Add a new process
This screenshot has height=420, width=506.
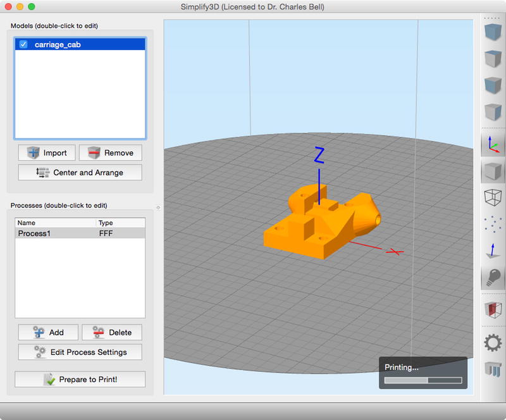(x=48, y=332)
